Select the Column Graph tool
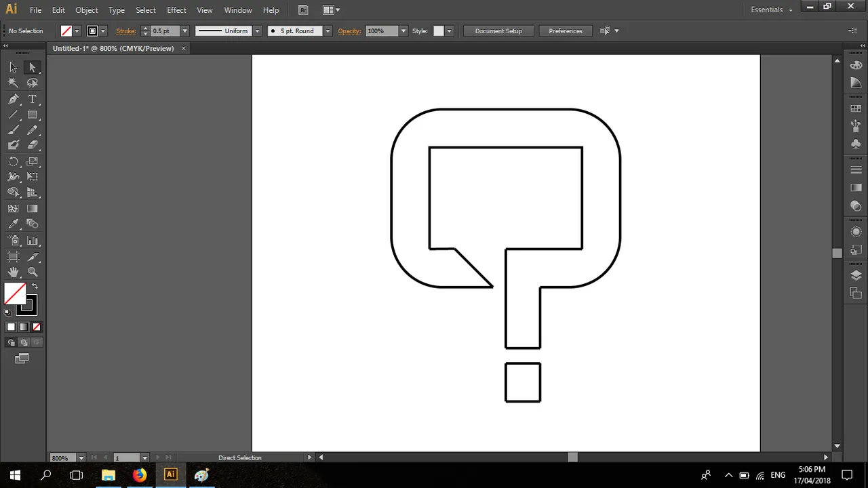 tap(32, 241)
